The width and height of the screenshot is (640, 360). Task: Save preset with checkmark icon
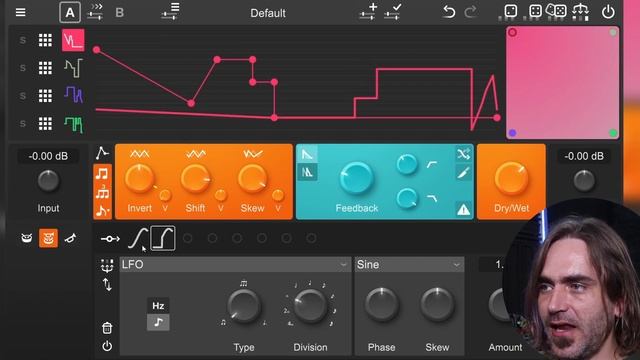coord(393,11)
